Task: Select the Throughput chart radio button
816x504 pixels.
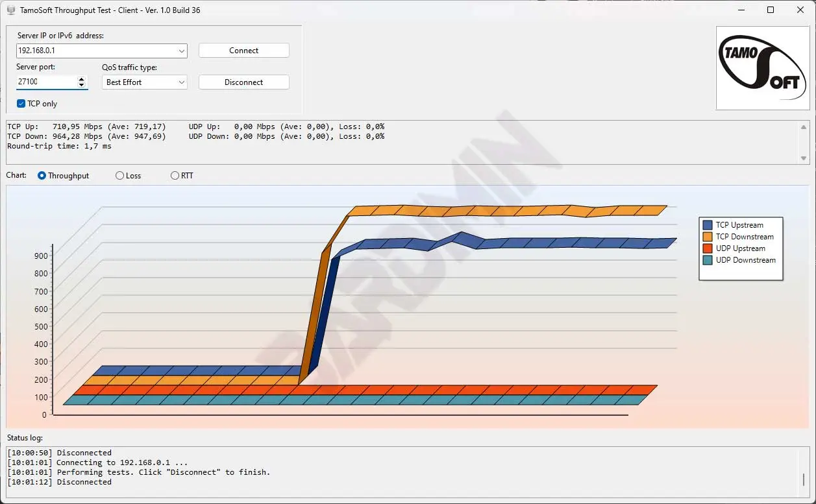Action: click(x=42, y=176)
